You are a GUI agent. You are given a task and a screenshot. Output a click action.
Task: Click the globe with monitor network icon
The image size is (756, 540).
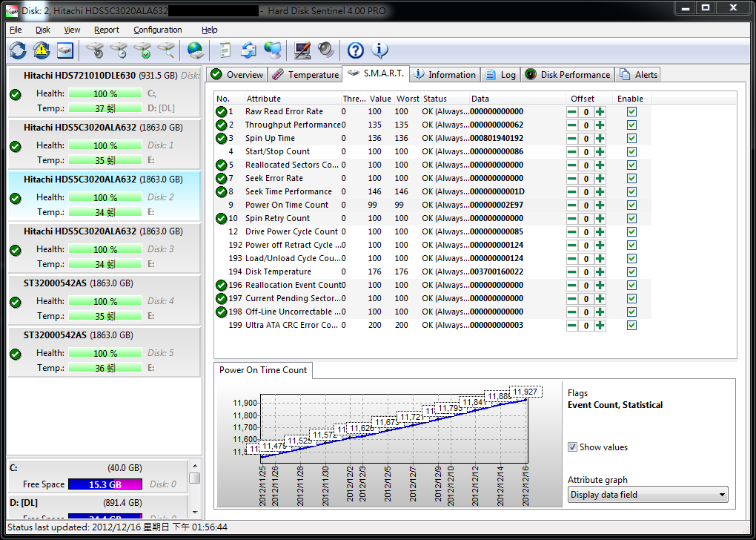click(273, 50)
